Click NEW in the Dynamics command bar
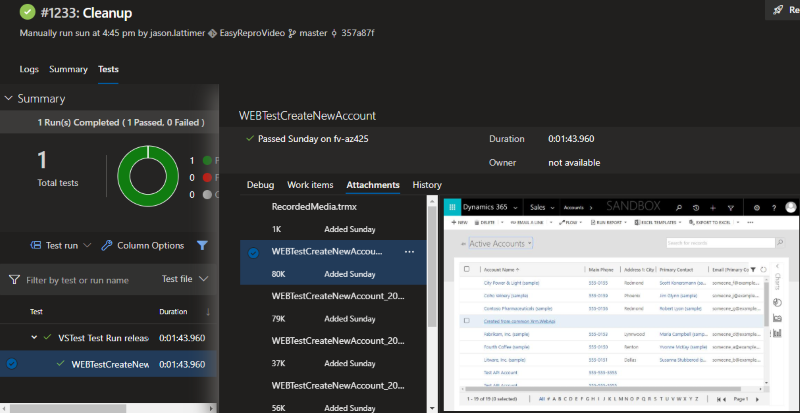This screenshot has width=800, height=413. point(459,223)
